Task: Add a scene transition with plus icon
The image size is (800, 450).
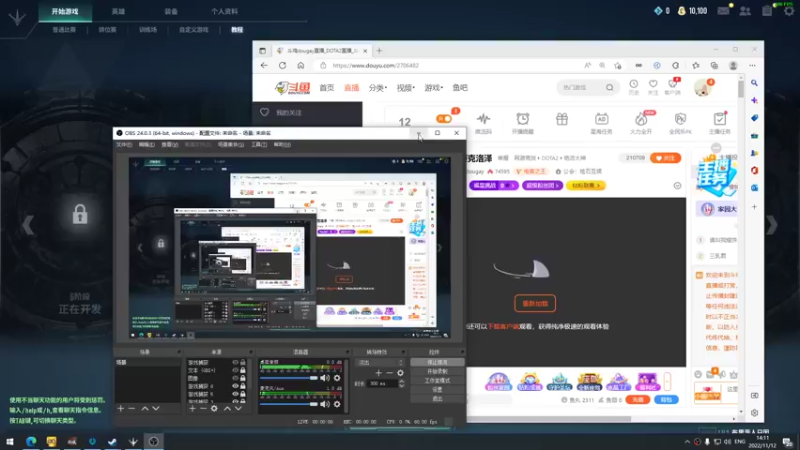Action: tap(379, 373)
